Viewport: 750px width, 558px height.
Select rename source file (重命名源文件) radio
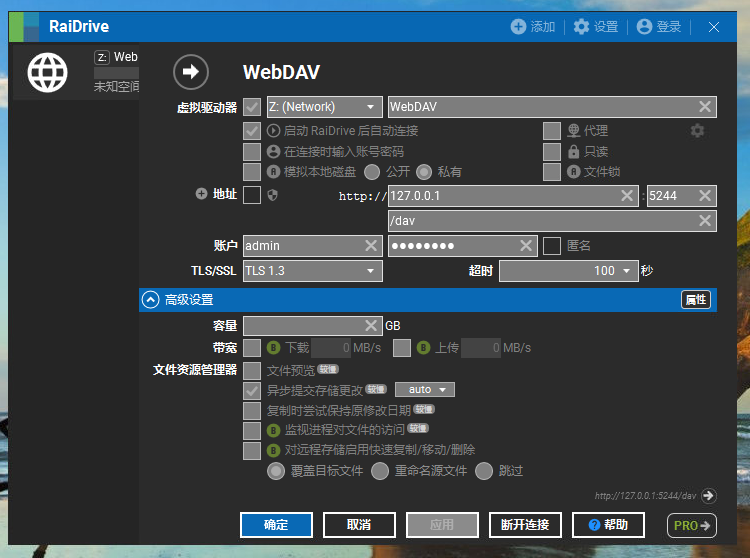coord(380,471)
